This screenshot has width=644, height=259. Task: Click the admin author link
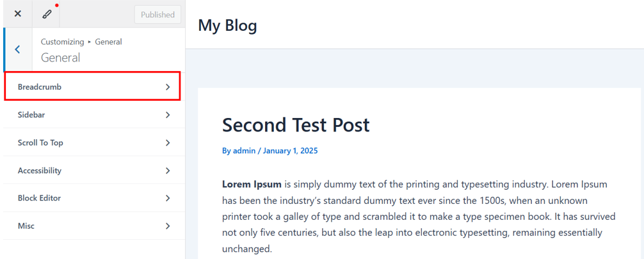[x=244, y=151]
